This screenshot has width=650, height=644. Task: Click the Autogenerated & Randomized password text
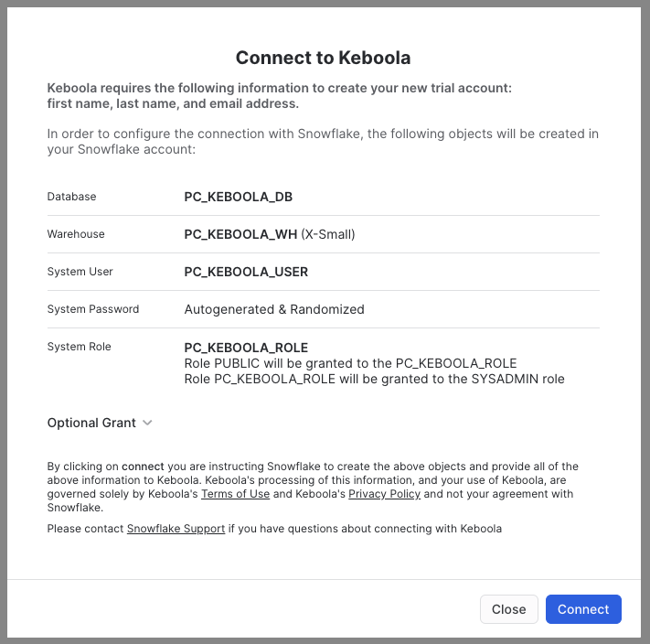coord(274,309)
